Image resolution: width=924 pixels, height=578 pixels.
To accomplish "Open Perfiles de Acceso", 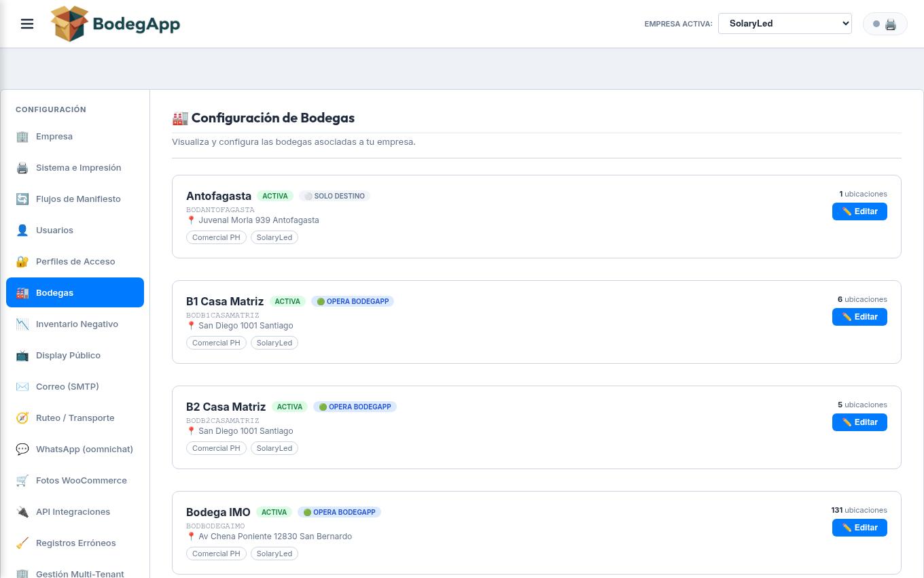I will pos(75,261).
